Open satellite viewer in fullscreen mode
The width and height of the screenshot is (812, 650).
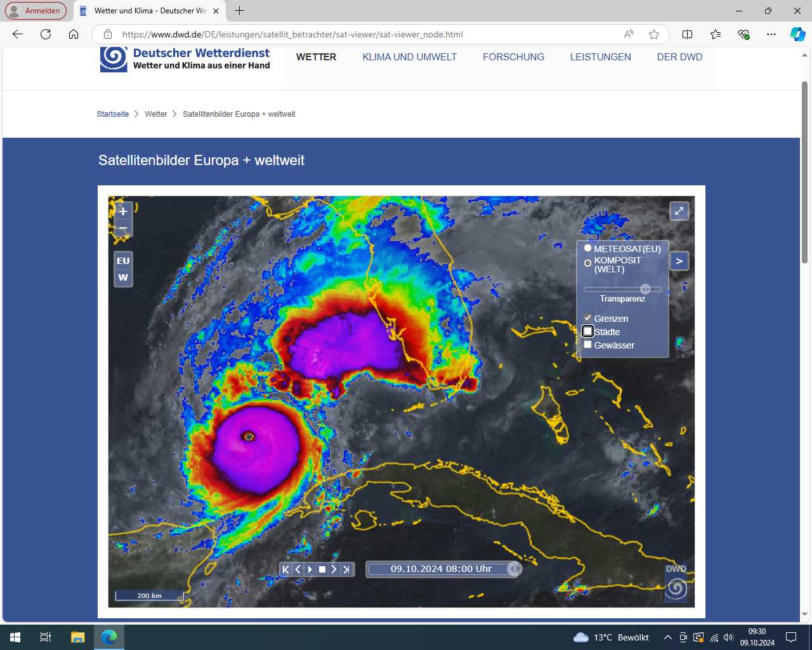pos(679,211)
